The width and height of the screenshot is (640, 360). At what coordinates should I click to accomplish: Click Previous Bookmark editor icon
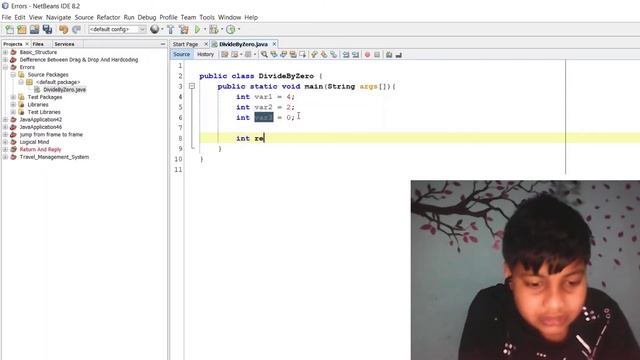coord(314,55)
